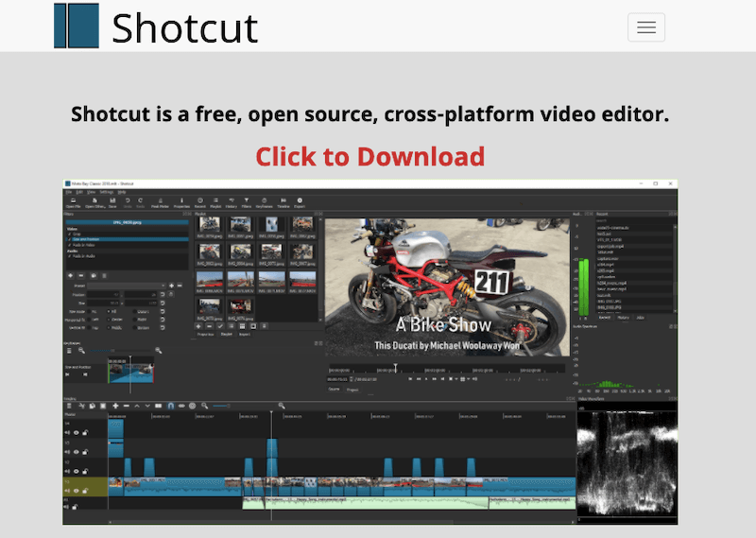
Task: Click the remove filter minus button
Action: [81, 275]
